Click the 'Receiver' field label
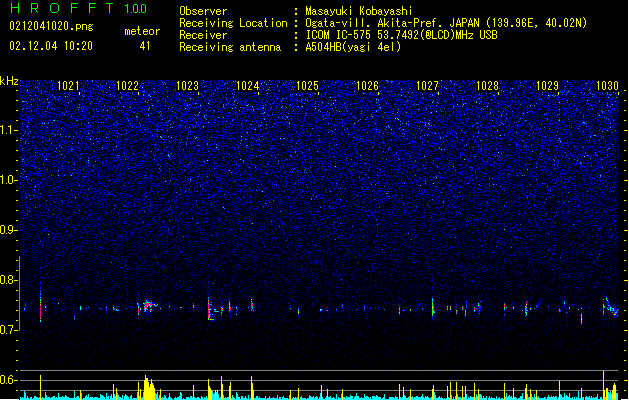 point(203,35)
